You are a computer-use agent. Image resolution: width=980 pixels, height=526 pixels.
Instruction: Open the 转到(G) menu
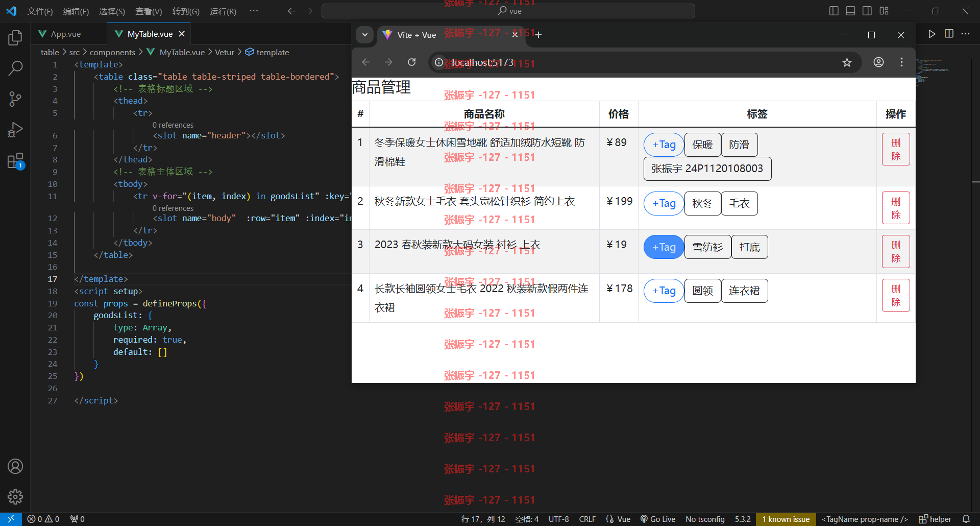[x=186, y=11]
